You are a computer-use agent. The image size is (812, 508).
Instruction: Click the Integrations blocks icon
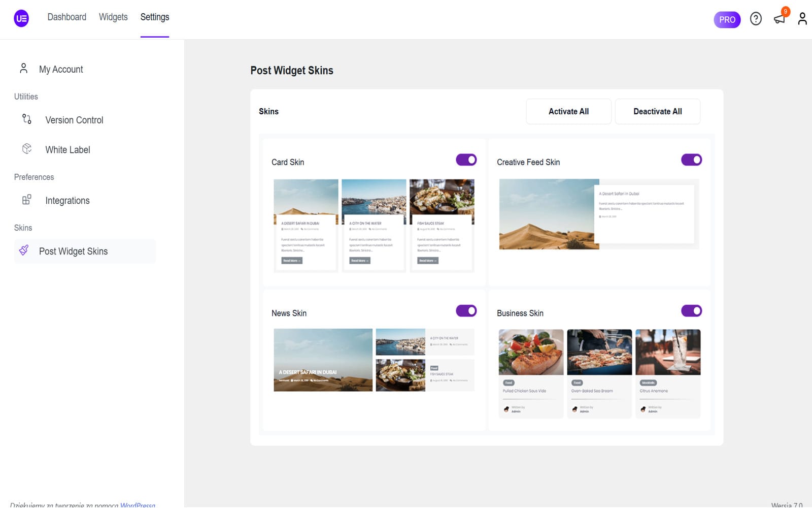pos(27,200)
